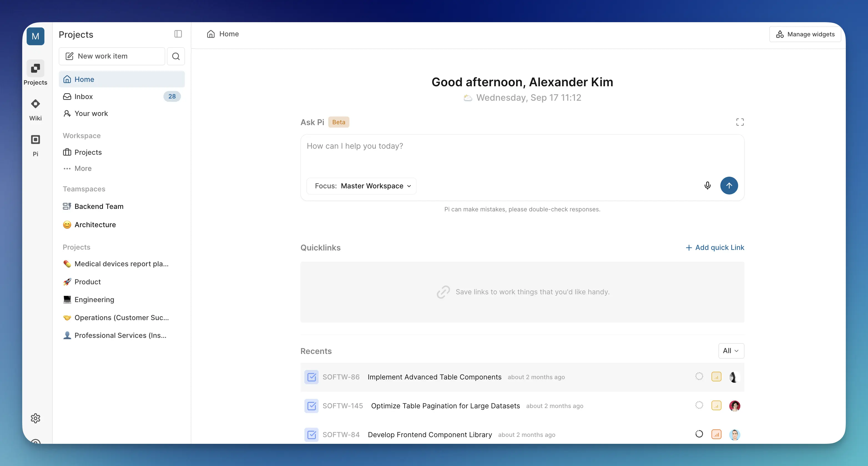
Task: Open the Backend Team teamspace
Action: point(122,206)
